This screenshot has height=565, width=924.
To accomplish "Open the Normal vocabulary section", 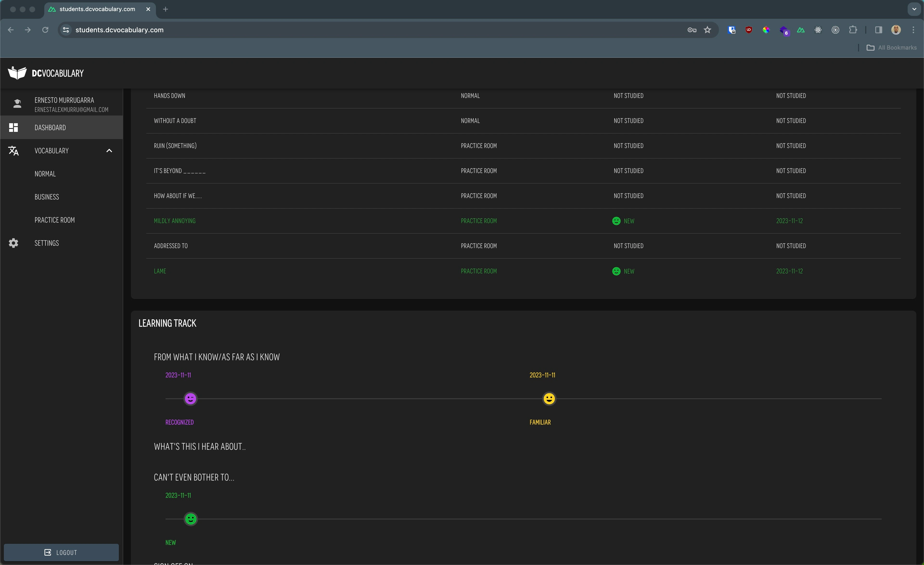I will [x=45, y=174].
